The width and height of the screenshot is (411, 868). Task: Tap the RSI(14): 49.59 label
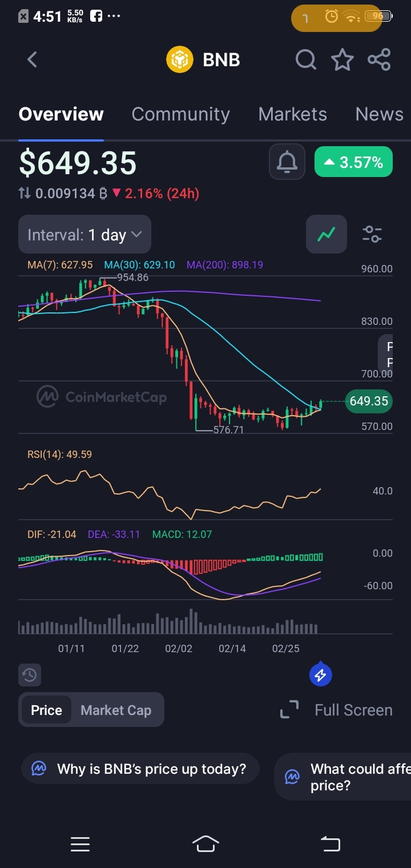click(59, 455)
